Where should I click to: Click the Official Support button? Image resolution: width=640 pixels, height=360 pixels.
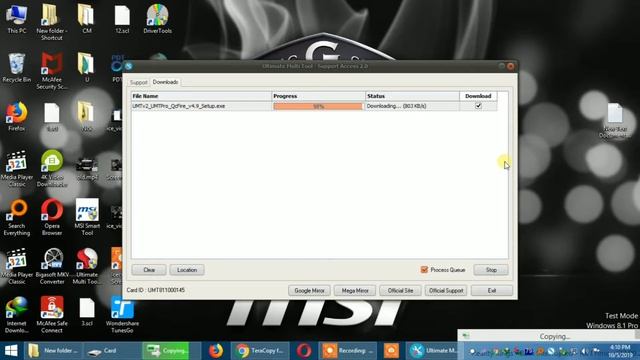446,291
